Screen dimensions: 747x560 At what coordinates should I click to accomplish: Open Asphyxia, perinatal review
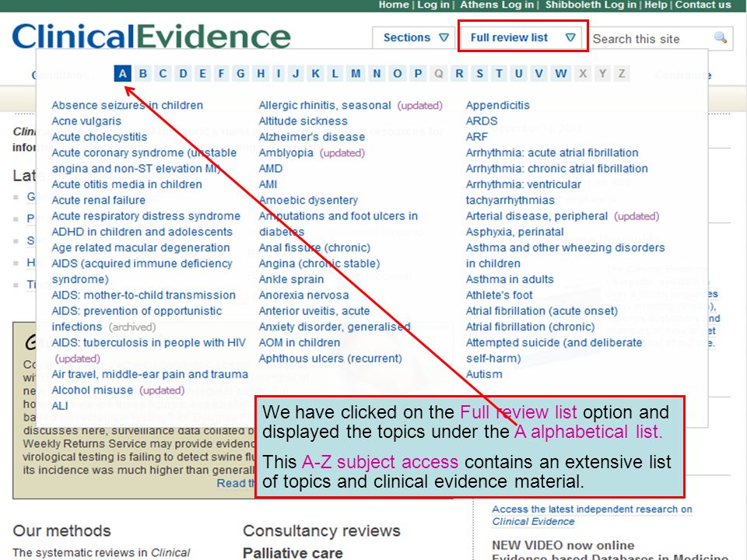515,232
